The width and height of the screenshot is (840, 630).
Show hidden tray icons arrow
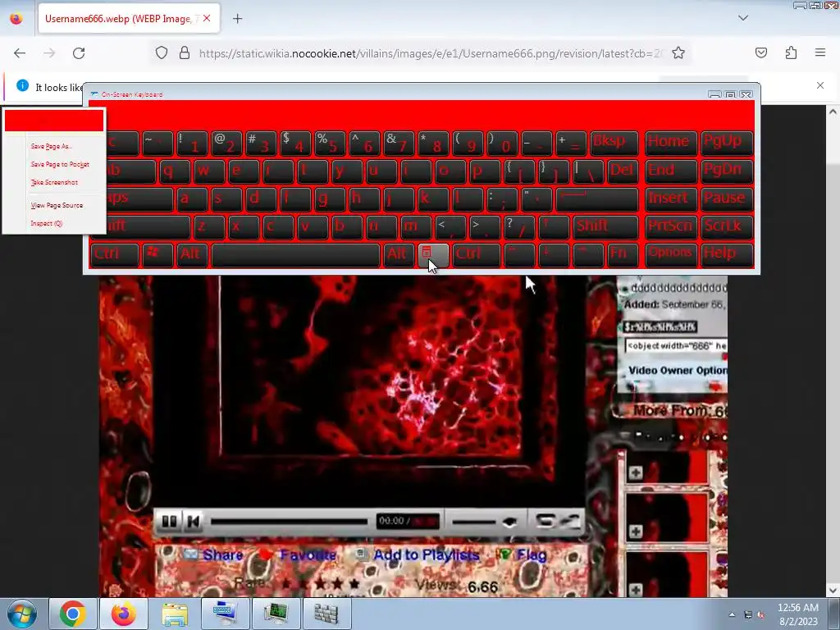coord(732,614)
